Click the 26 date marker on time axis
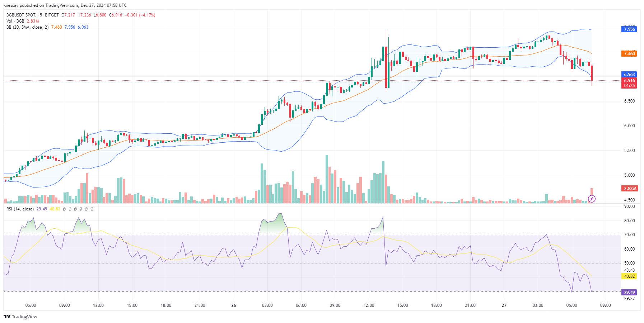This screenshot has width=644, height=323. (234, 305)
